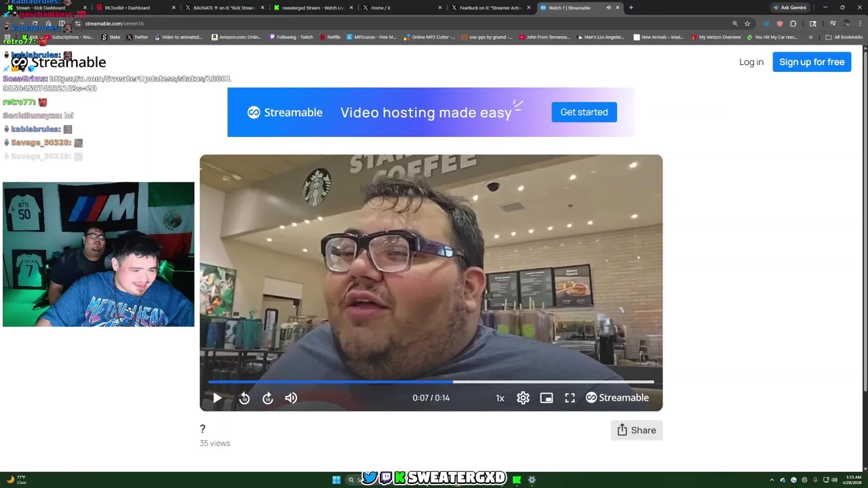This screenshot has width=868, height=488.
Task: Open Amazon.com bookmark
Action: pos(236,37)
